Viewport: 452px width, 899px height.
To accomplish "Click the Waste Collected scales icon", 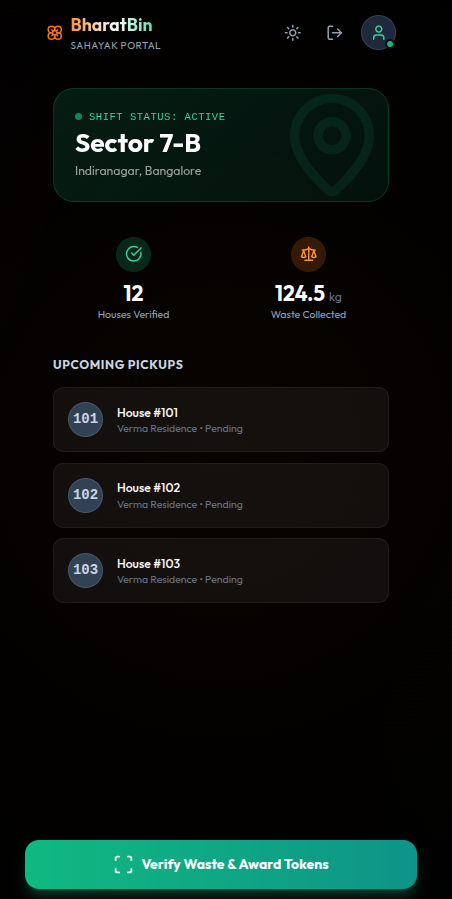I will (x=309, y=254).
